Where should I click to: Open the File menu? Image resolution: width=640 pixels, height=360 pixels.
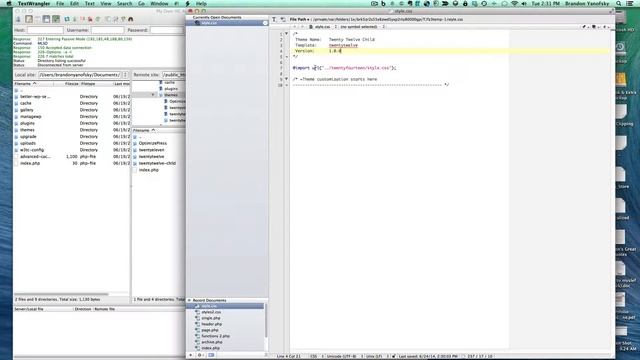[60, 4]
